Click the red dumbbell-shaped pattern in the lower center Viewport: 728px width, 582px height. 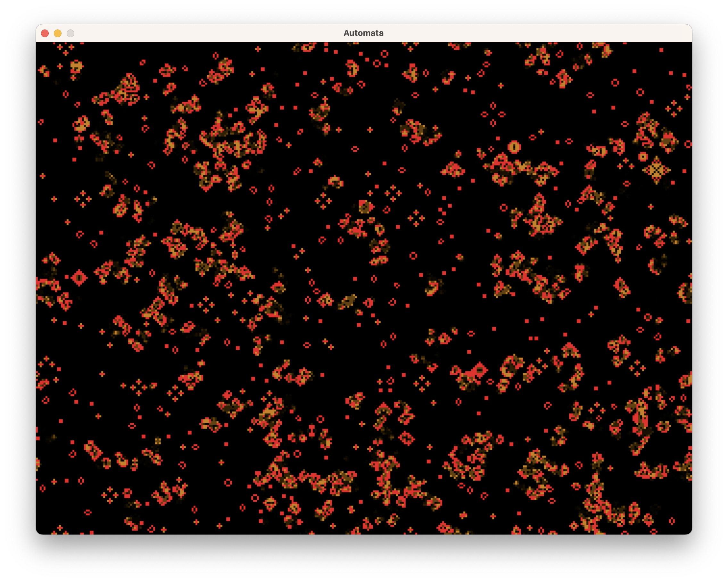click(x=312, y=431)
